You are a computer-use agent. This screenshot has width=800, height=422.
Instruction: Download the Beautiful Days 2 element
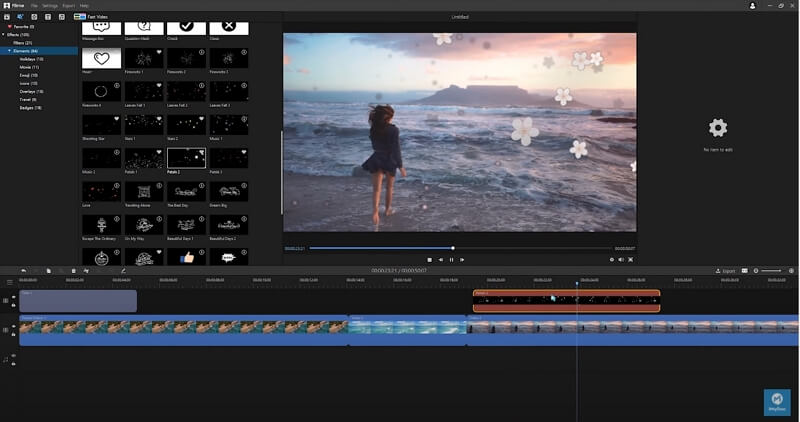pos(244,218)
